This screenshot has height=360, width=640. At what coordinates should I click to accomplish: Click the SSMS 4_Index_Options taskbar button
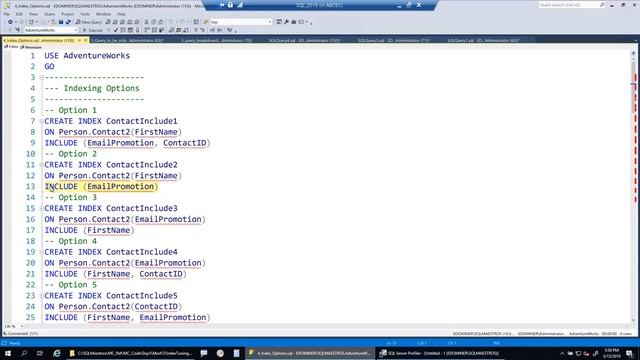(x=310, y=353)
